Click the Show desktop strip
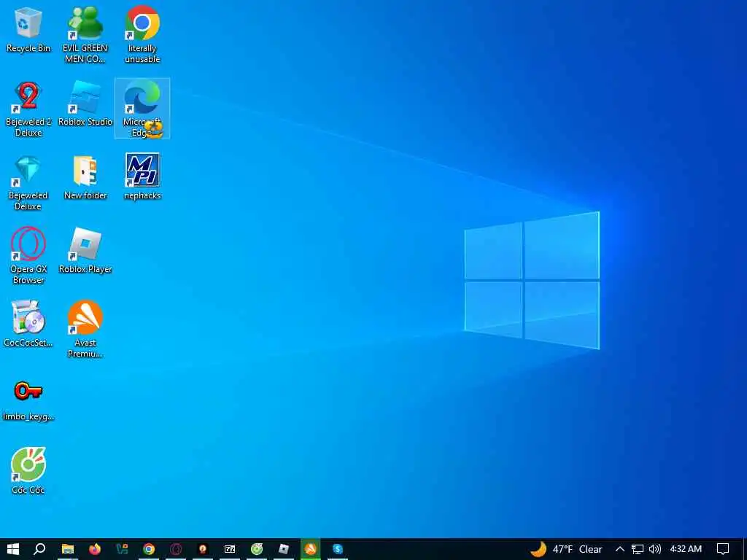The image size is (747, 560). [745, 549]
